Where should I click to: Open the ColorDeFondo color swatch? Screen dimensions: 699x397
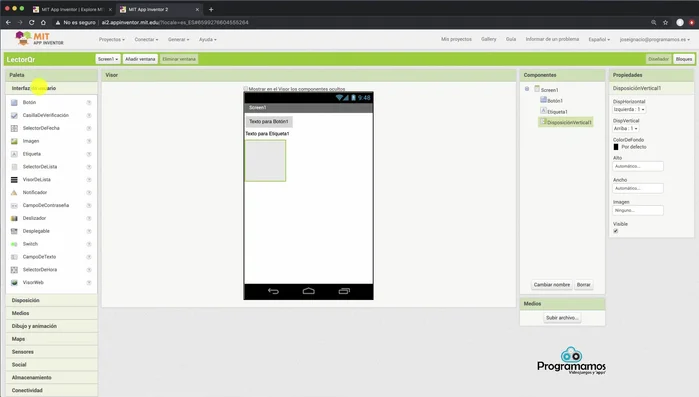[x=616, y=147]
